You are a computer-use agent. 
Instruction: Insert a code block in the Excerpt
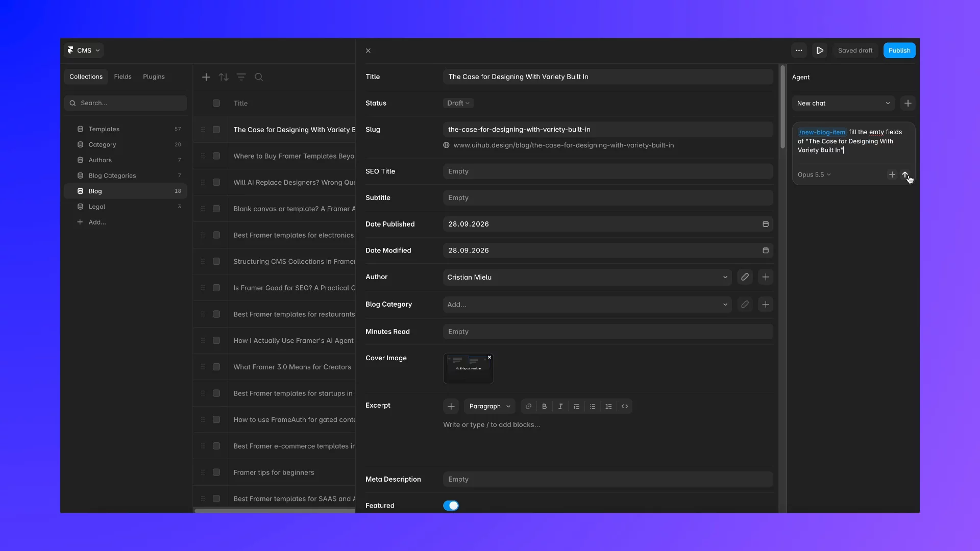[625, 407]
